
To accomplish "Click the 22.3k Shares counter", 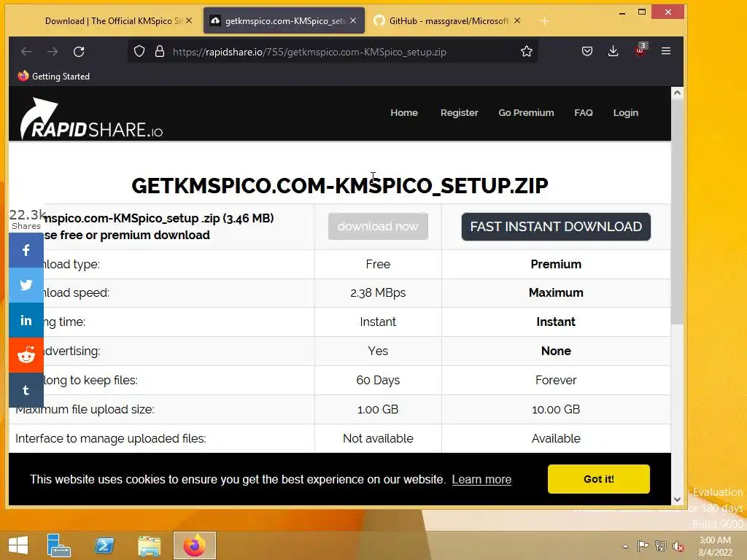I will click(x=27, y=219).
